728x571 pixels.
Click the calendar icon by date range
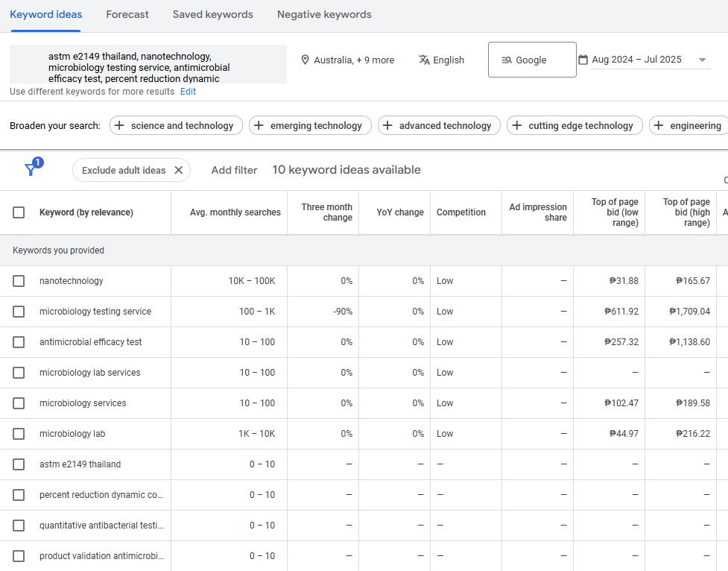tap(583, 60)
